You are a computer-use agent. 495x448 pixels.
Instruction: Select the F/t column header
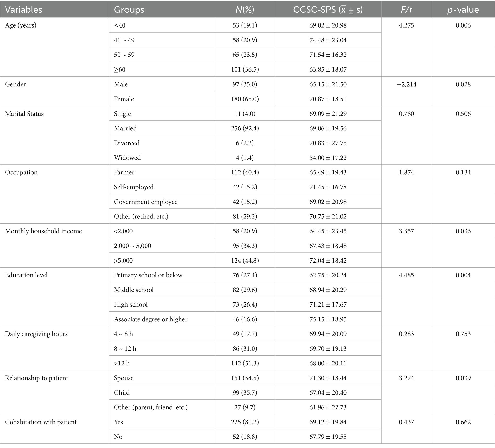(x=406, y=10)
